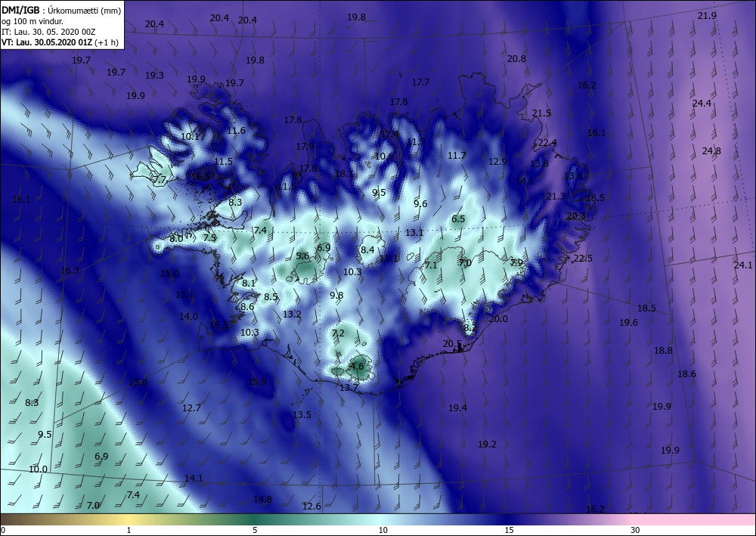Click the 19.4 value on the map
This screenshot has width=756, height=536.
pos(457,408)
